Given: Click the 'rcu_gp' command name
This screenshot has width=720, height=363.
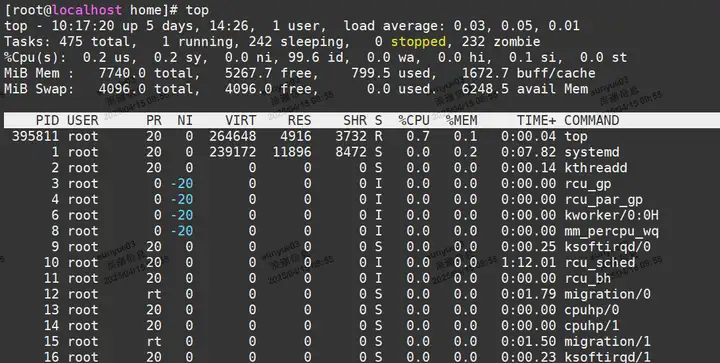Looking at the screenshot, I should point(588,184).
